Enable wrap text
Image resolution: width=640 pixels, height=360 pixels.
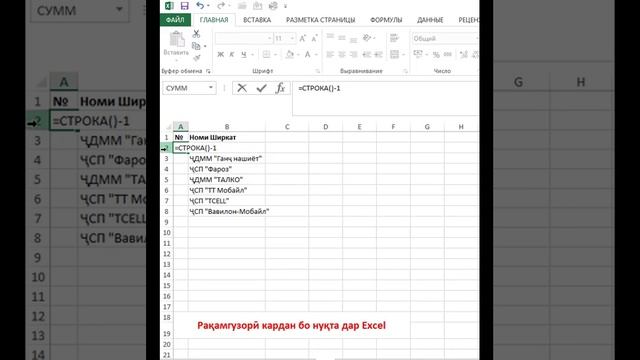click(394, 38)
